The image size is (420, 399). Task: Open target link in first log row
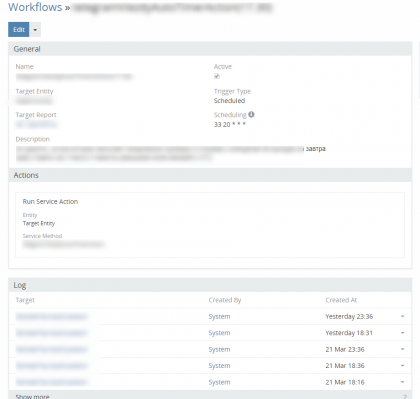pos(51,316)
